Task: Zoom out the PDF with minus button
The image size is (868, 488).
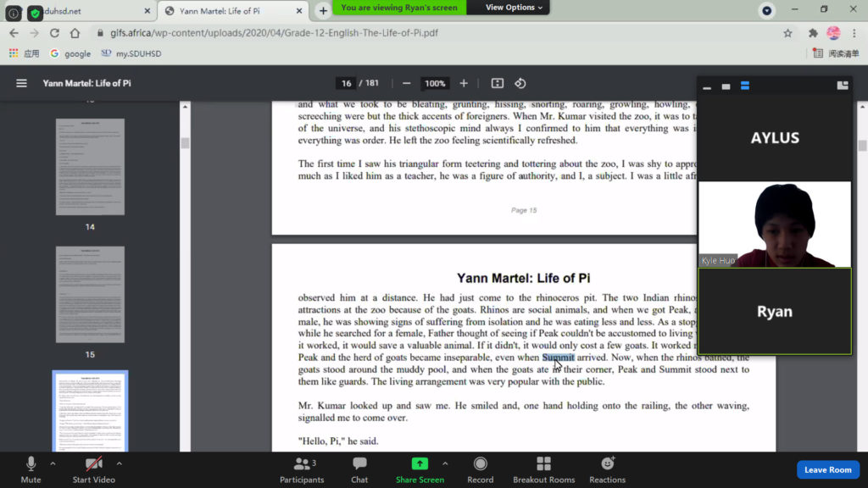Action: click(x=406, y=84)
